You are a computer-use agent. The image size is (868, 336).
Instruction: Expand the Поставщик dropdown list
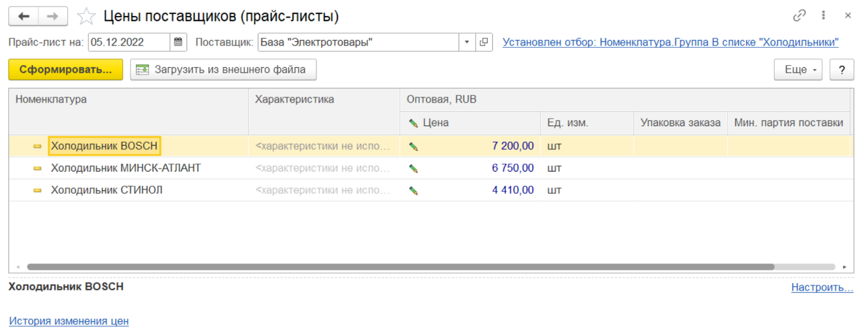click(x=467, y=42)
